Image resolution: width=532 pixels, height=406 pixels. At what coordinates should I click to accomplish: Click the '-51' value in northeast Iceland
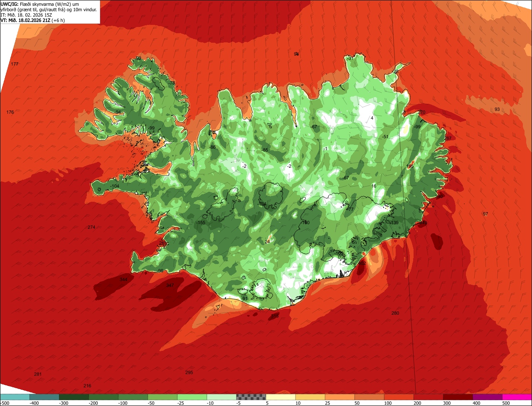384,137
